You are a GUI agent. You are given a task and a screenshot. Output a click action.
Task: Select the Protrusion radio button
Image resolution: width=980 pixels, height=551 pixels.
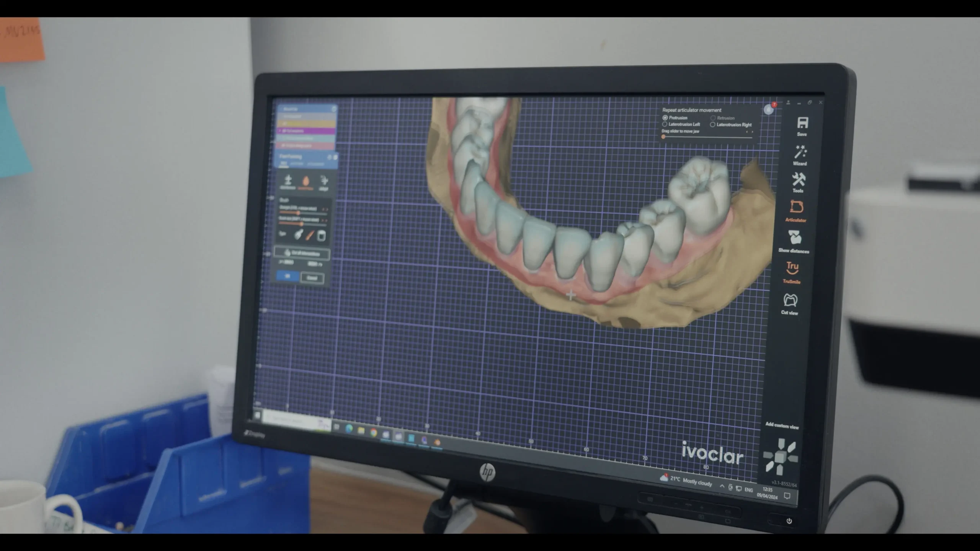pyautogui.click(x=665, y=118)
